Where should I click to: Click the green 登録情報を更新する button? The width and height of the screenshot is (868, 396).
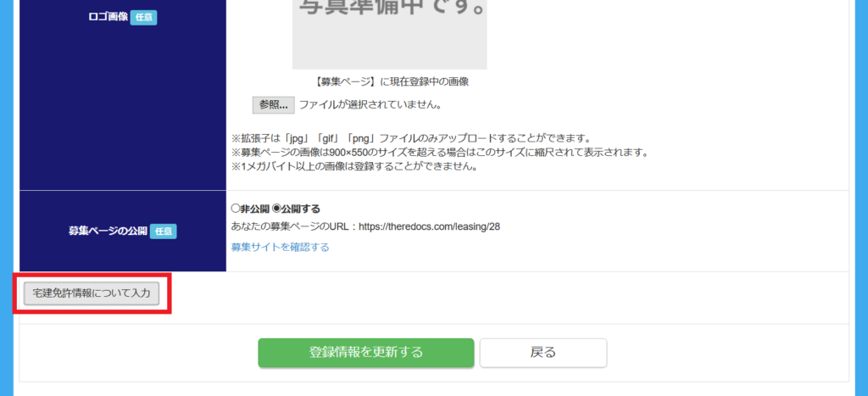(x=366, y=352)
